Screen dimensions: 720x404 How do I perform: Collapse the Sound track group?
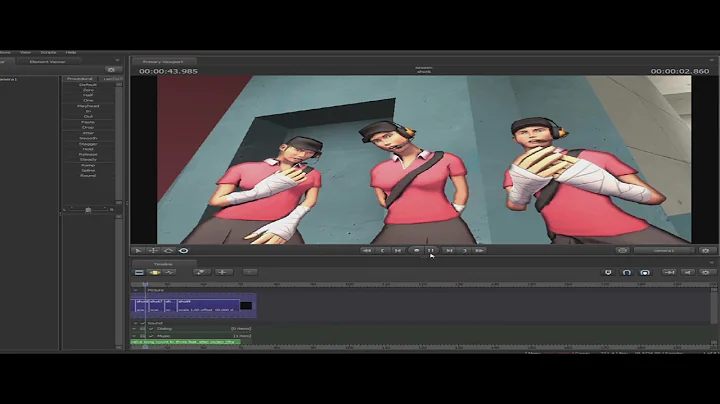click(135, 323)
